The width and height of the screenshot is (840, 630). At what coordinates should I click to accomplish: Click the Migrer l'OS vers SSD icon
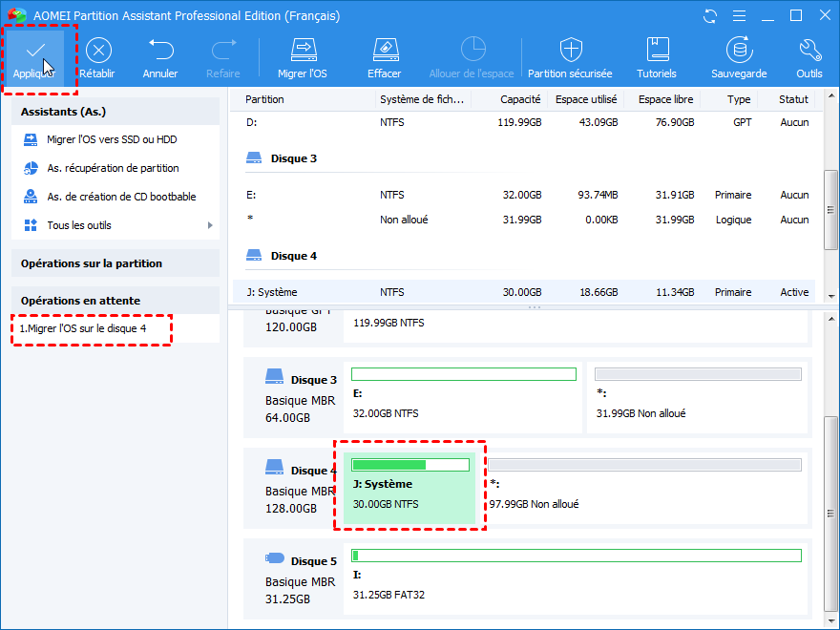pos(31,139)
